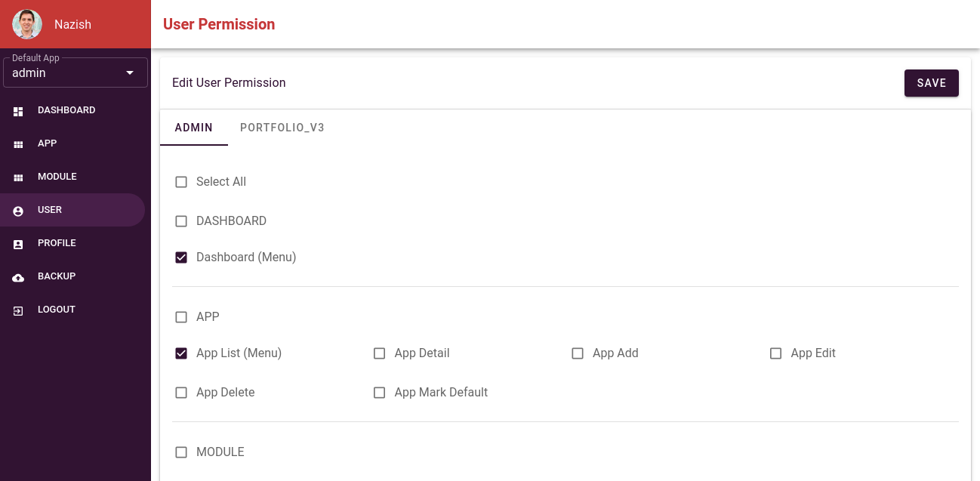This screenshot has height=481, width=980.
Task: Select the App icon in the sidebar
Action: pos(18,143)
